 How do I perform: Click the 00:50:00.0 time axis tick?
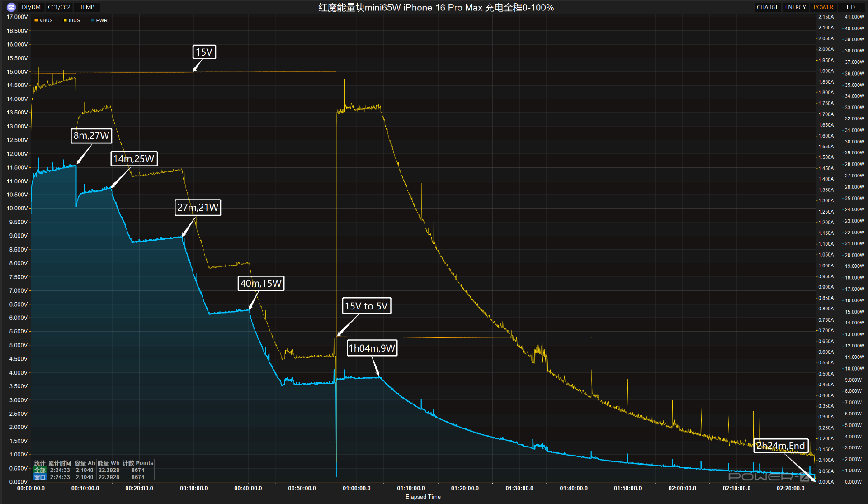coord(302,488)
